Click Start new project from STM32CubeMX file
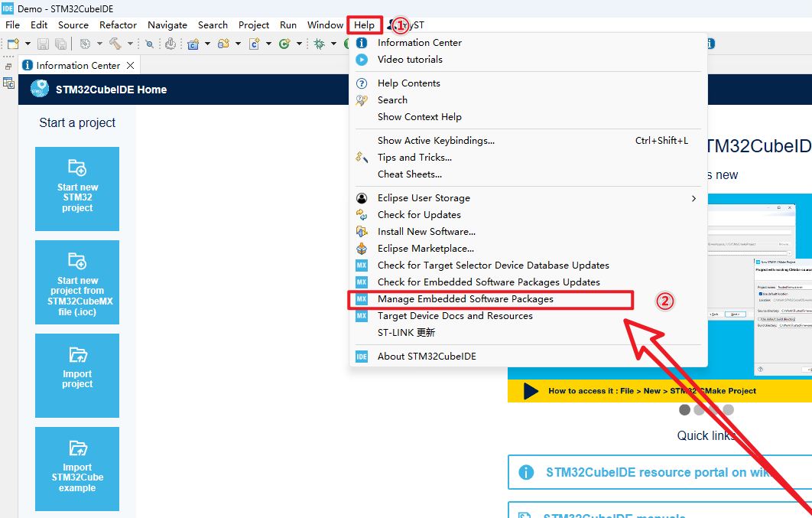 77,282
